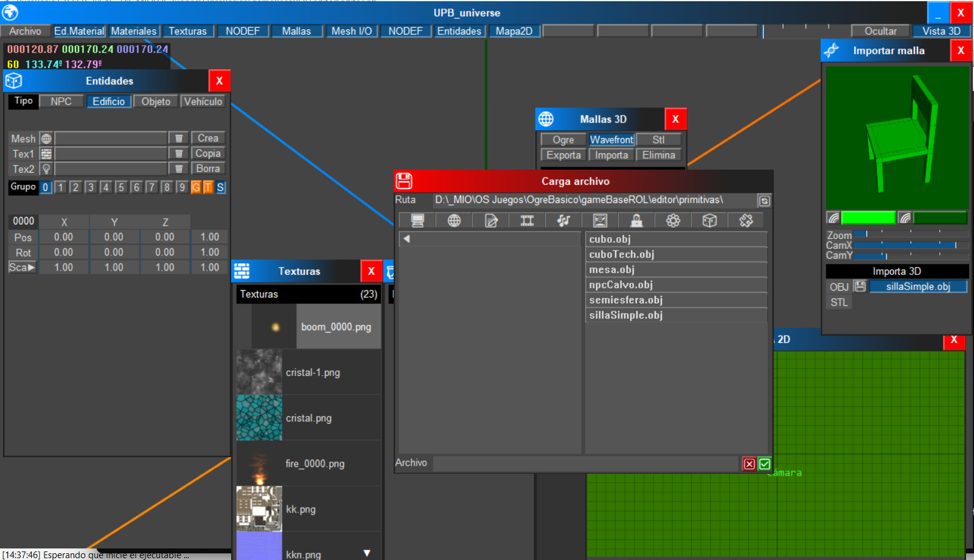Open the Materiales menu
The width and height of the screenshot is (974, 560).
pyautogui.click(x=134, y=31)
